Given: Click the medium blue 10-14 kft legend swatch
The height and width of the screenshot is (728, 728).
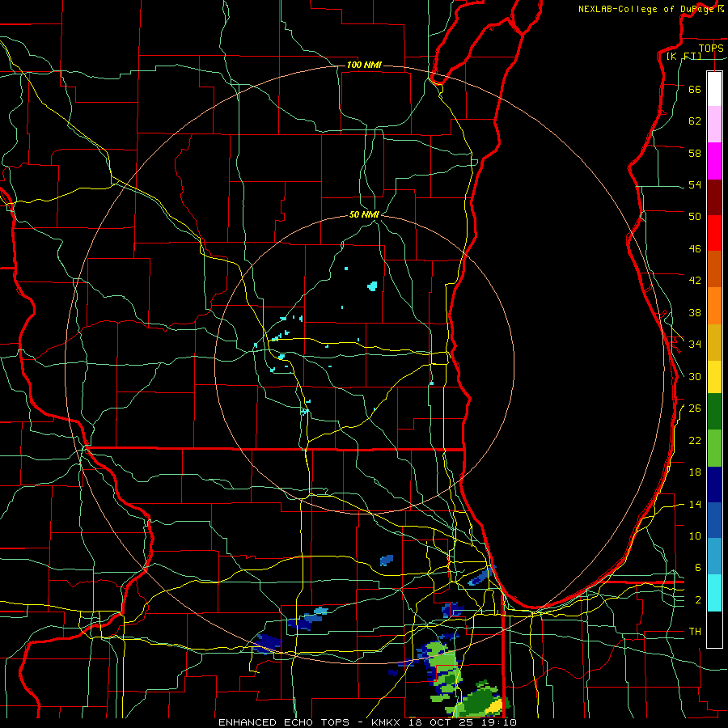Looking at the screenshot, I should pyautogui.click(x=714, y=520).
